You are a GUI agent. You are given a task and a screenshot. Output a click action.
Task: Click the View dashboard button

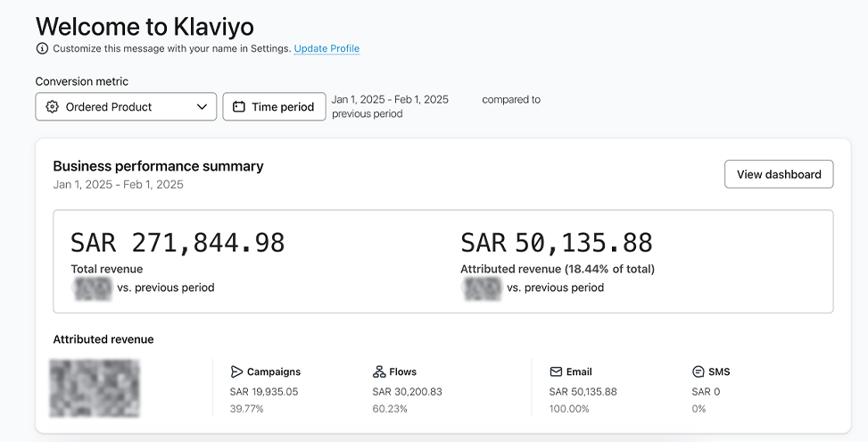pos(778,174)
